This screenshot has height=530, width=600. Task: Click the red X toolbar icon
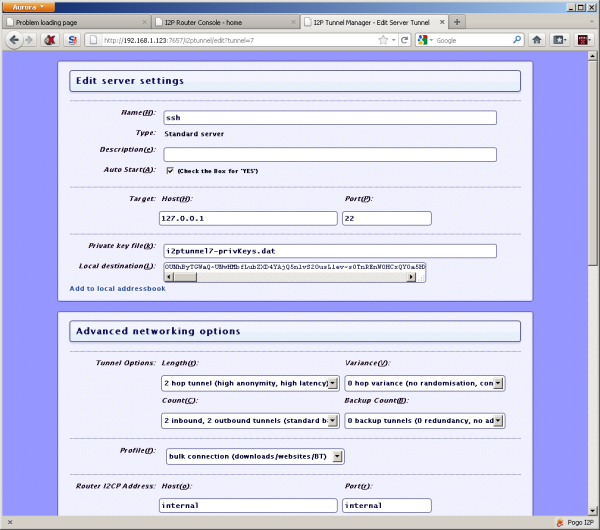click(x=50, y=40)
